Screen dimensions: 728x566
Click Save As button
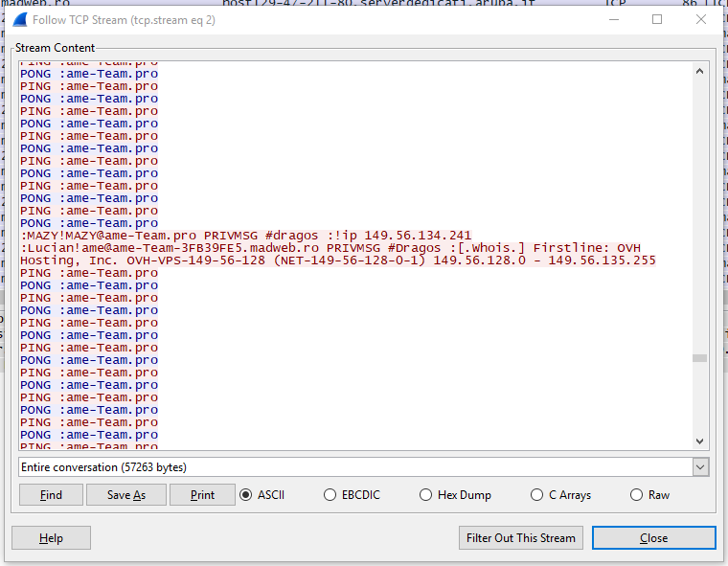[126, 495]
